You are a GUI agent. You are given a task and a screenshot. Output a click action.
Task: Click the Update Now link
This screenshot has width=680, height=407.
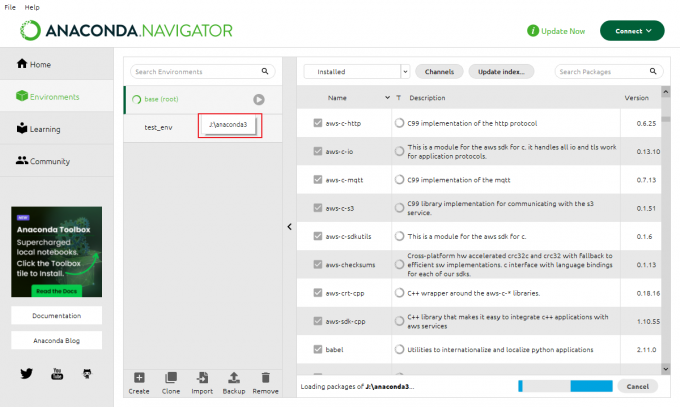point(563,31)
